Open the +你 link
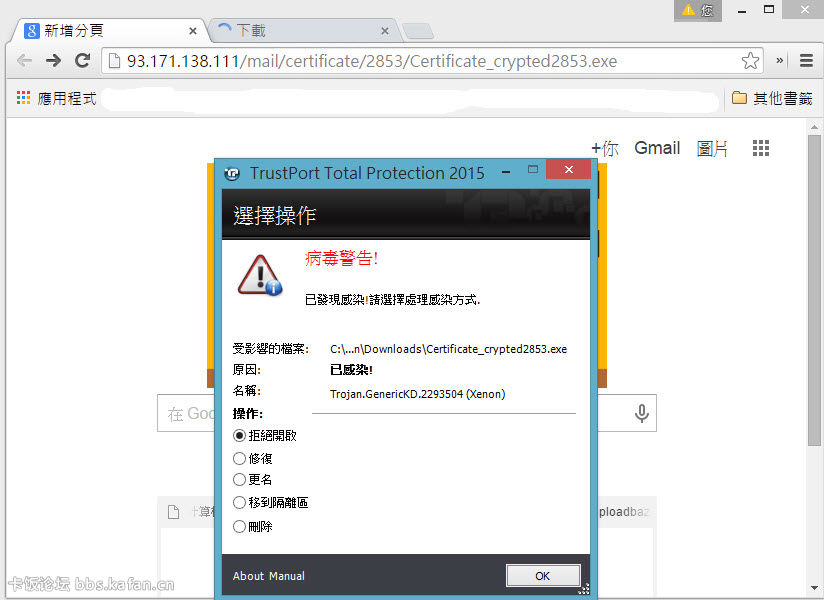This screenshot has width=824, height=600. pyautogui.click(x=605, y=148)
